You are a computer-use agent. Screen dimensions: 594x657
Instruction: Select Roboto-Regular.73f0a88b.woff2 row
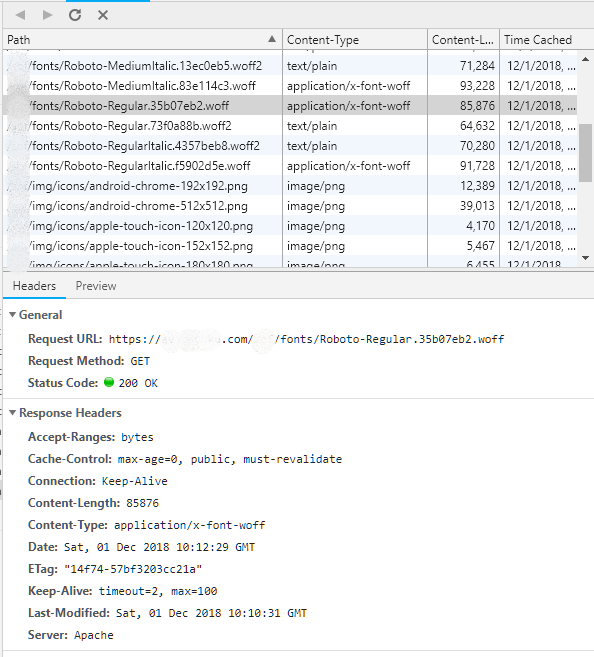[x=290, y=126]
